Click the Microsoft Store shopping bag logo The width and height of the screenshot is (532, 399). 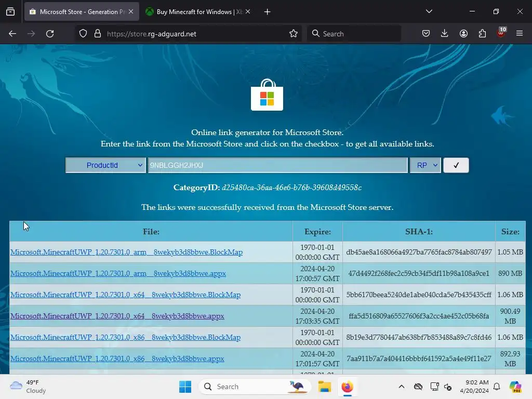(267, 95)
